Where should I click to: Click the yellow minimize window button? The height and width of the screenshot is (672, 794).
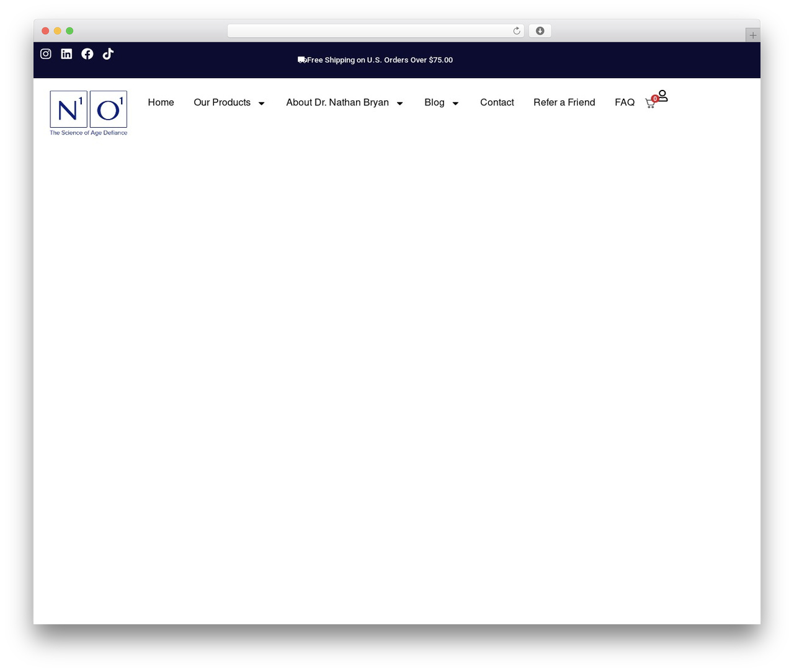[58, 31]
